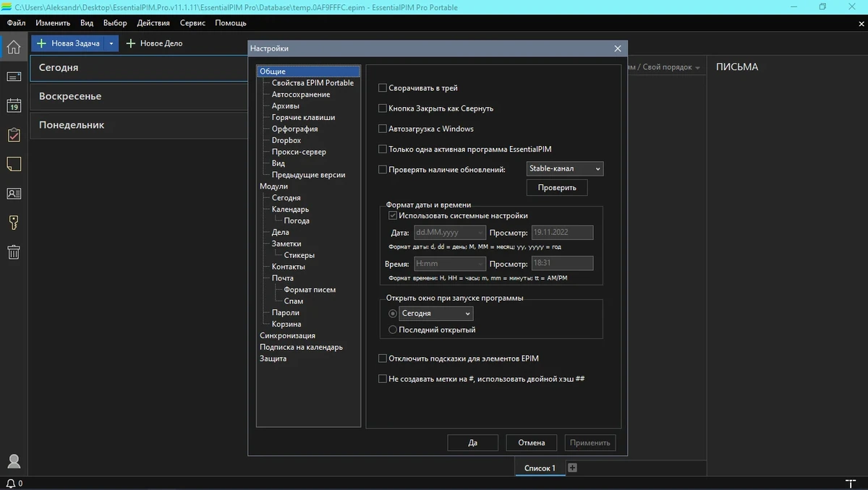Select Горячие клавиши in settings tree

tap(303, 117)
